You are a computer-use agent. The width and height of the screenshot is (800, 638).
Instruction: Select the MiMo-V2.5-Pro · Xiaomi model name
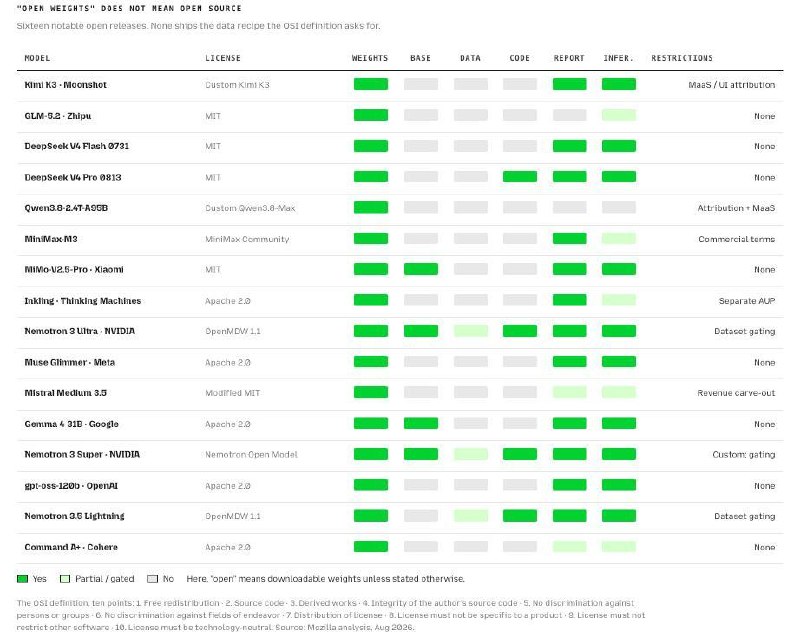pyautogui.click(x=74, y=269)
